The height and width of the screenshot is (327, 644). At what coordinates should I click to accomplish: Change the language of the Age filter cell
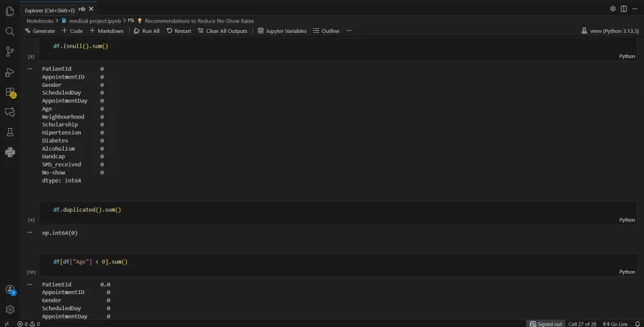(x=627, y=272)
